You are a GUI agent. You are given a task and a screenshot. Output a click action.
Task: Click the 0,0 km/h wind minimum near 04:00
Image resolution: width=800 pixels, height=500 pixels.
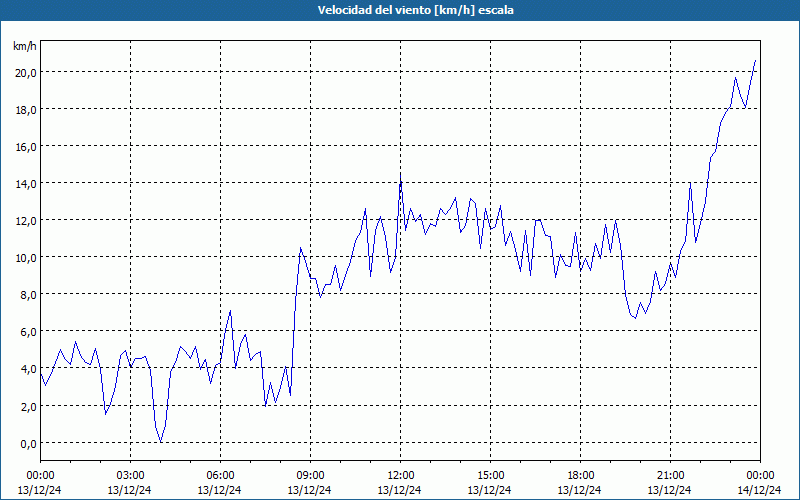click(x=161, y=442)
